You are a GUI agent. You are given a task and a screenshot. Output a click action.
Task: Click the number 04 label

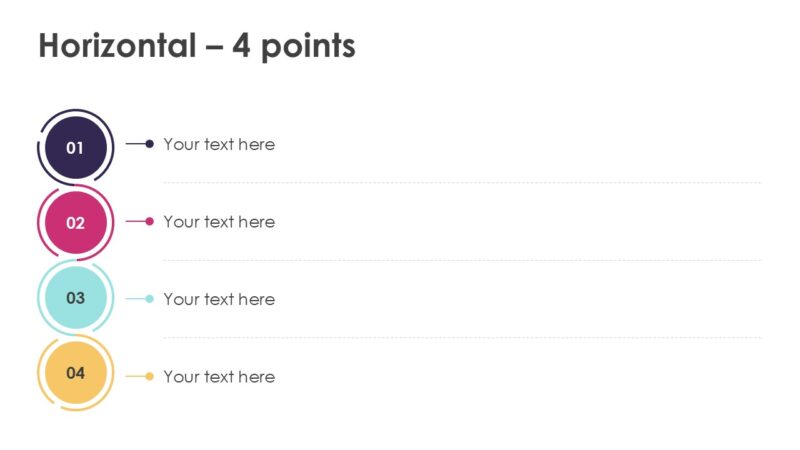point(76,373)
